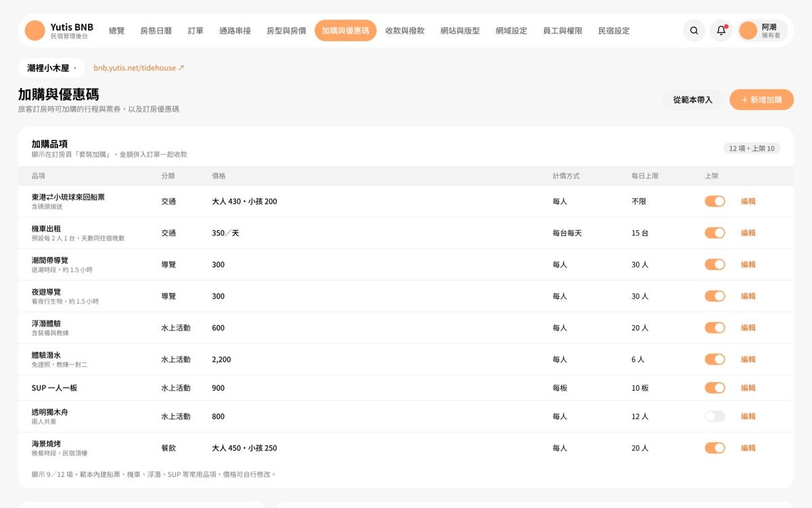Click the Yutis BNB orange logo
The width and height of the screenshot is (812, 508).
pos(35,30)
